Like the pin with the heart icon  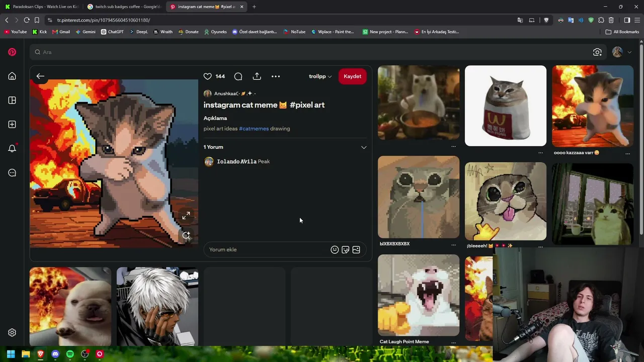tap(207, 76)
